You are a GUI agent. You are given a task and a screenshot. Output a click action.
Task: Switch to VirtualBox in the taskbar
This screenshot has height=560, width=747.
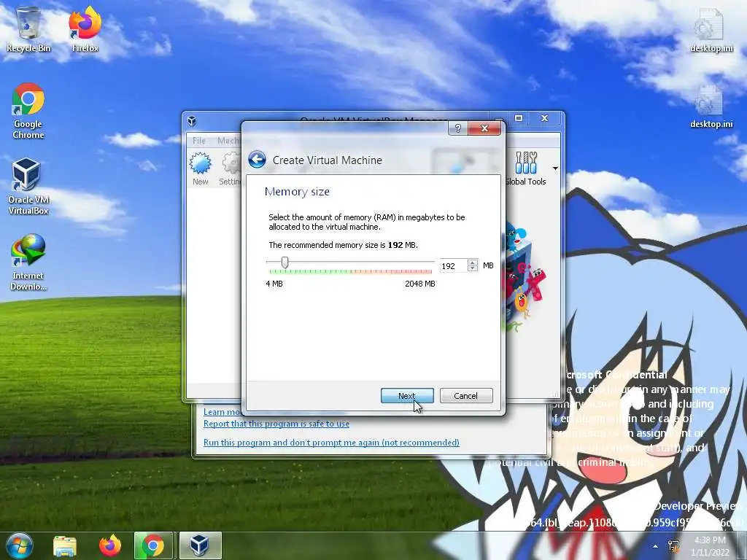tap(200, 545)
